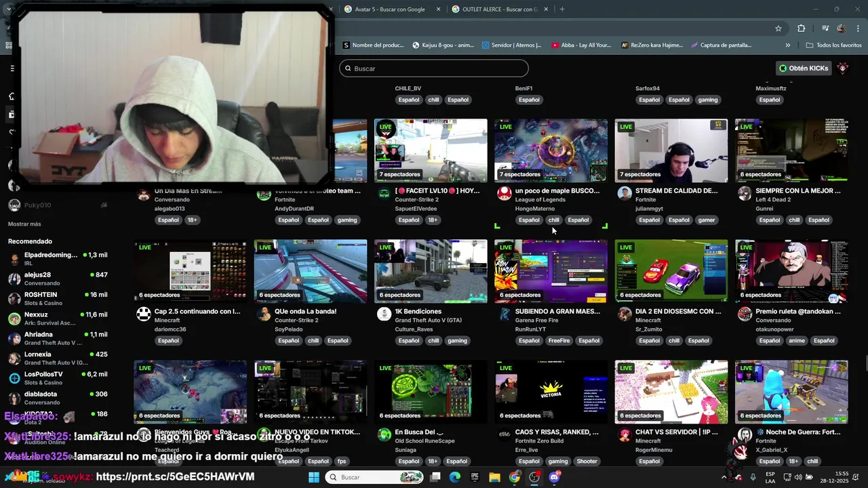Viewport: 868px width, 488px height.
Task: Open julianmgyt channel avatar
Action: point(625,194)
